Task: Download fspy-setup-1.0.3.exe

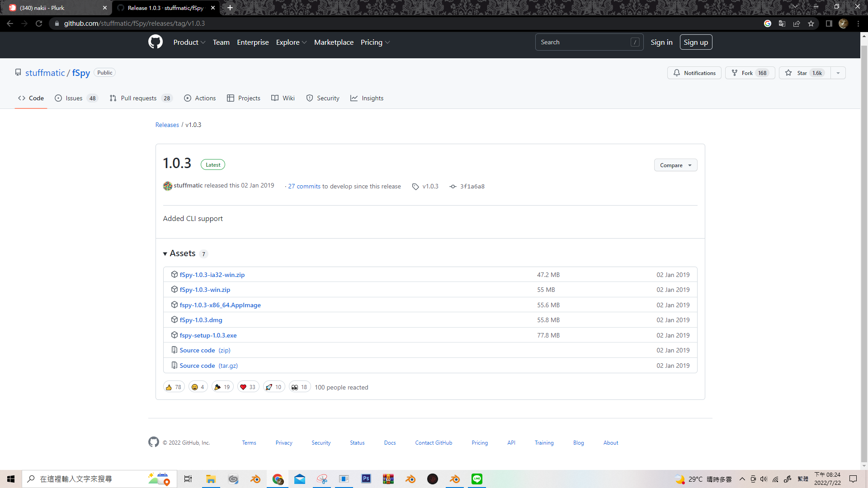Action: pyautogui.click(x=208, y=335)
